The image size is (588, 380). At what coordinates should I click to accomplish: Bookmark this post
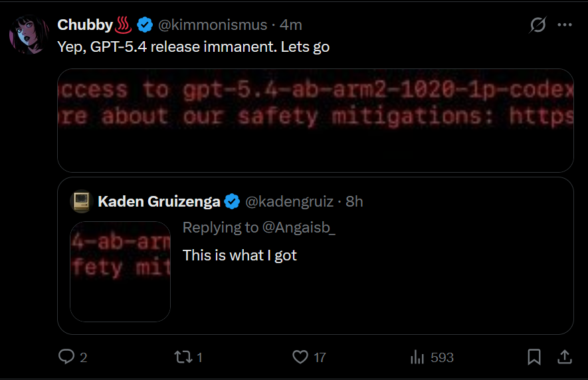click(x=534, y=357)
